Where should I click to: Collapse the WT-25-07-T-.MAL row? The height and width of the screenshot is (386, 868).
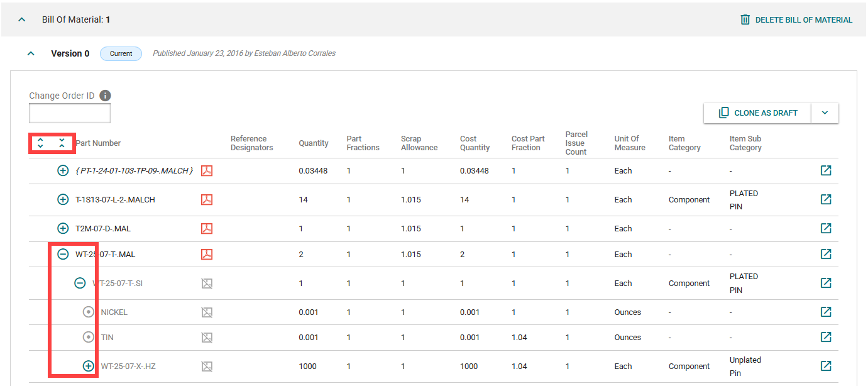(x=63, y=255)
